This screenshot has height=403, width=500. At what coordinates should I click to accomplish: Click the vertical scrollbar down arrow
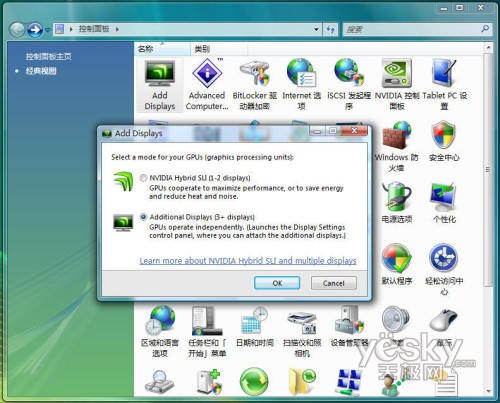click(488, 391)
